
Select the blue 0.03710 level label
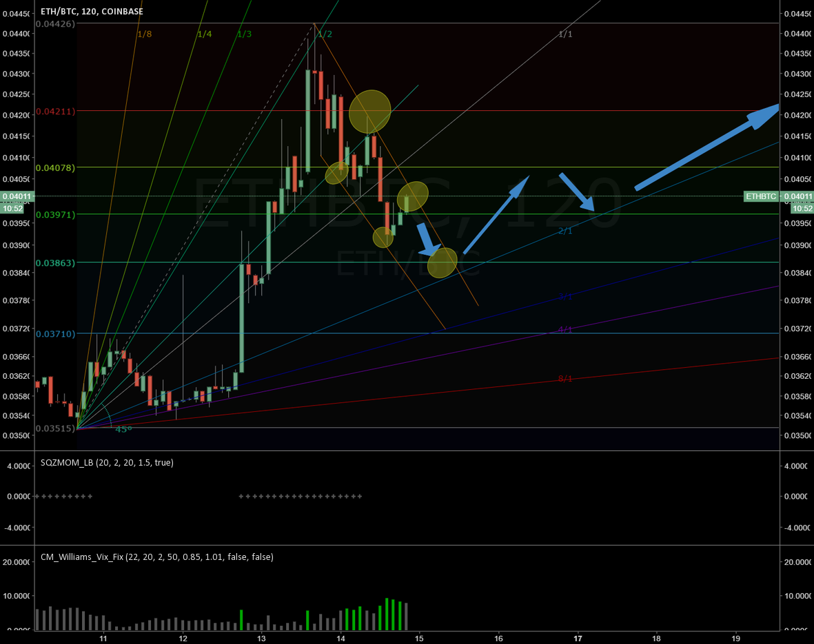click(56, 333)
